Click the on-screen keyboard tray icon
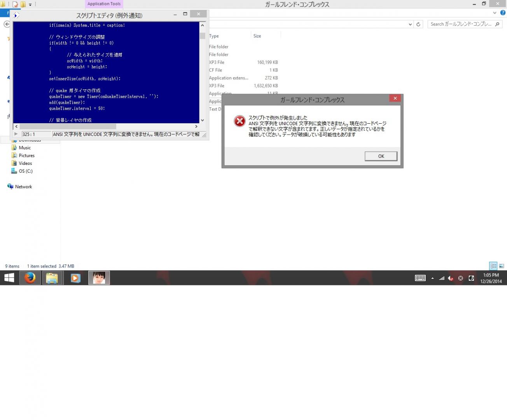The image size is (507, 420). point(420,278)
